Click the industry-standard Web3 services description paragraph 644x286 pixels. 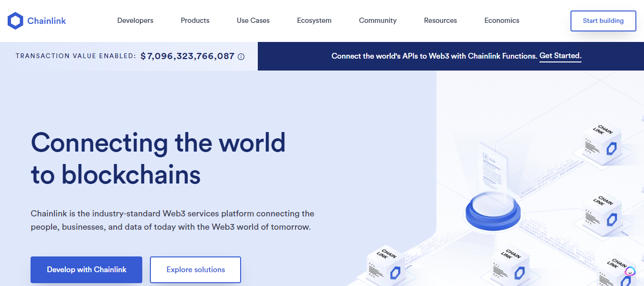pos(172,220)
